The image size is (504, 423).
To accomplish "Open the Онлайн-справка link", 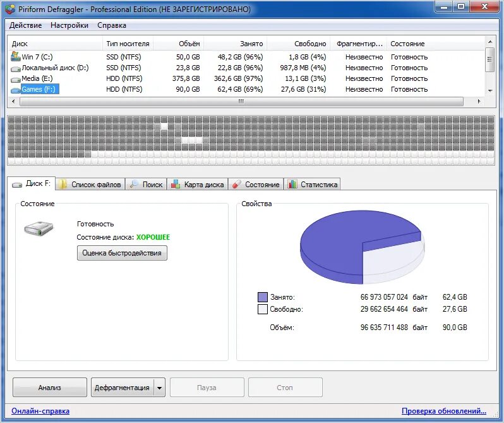I will click(x=40, y=411).
